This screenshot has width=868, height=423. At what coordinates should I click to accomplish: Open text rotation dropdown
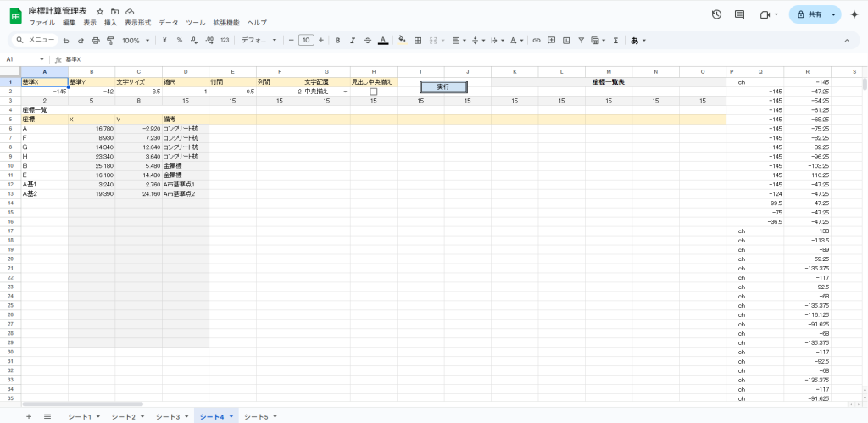tap(516, 41)
